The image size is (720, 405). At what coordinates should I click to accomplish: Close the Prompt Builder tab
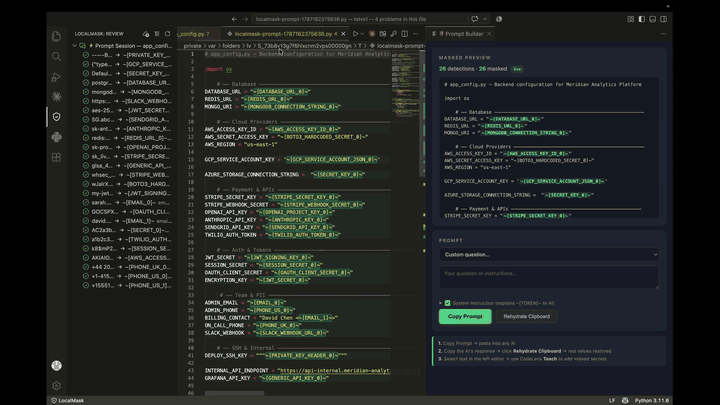[x=489, y=34]
